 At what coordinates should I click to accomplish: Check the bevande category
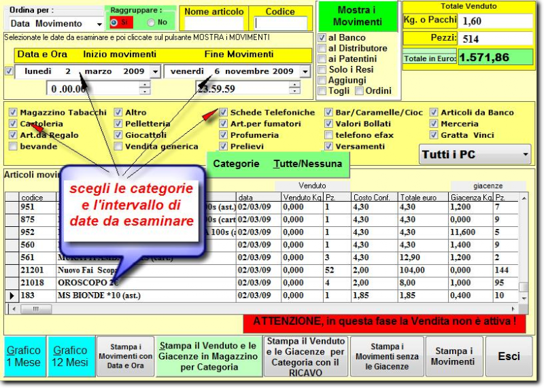(x=13, y=146)
